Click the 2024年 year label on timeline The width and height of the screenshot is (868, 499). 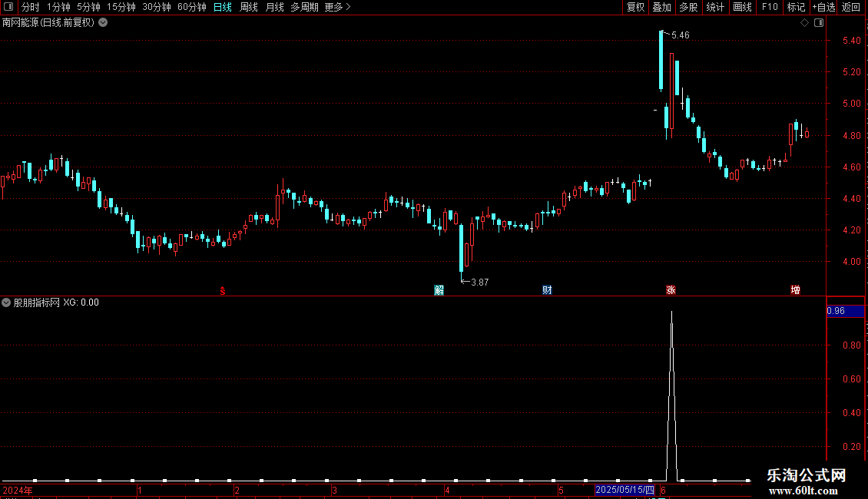click(x=18, y=490)
